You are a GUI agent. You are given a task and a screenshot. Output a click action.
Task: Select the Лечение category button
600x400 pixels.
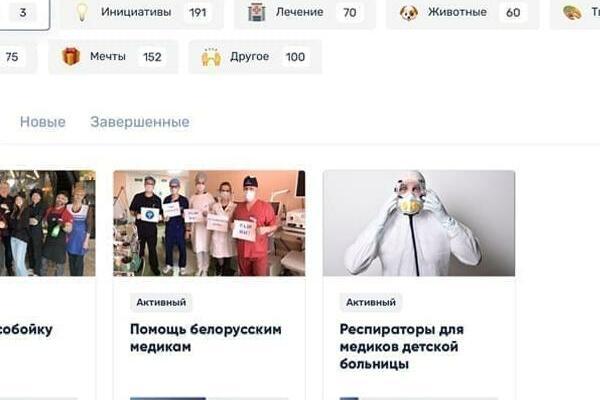coord(305,13)
